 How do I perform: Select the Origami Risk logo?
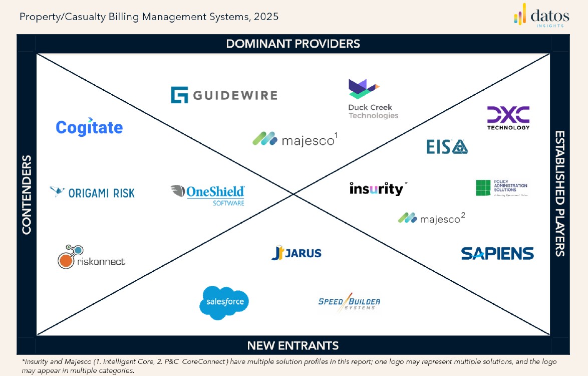click(x=93, y=192)
